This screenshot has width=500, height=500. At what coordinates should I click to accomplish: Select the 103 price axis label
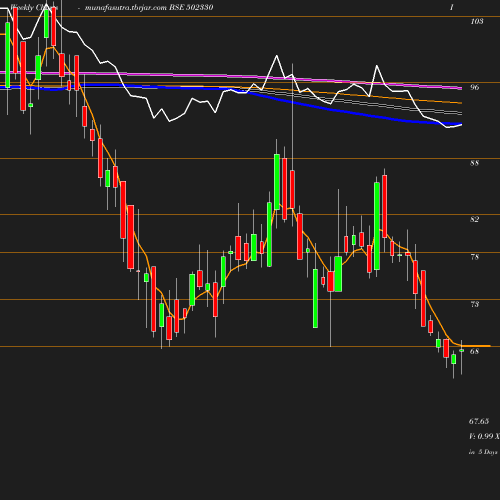tap(477, 21)
